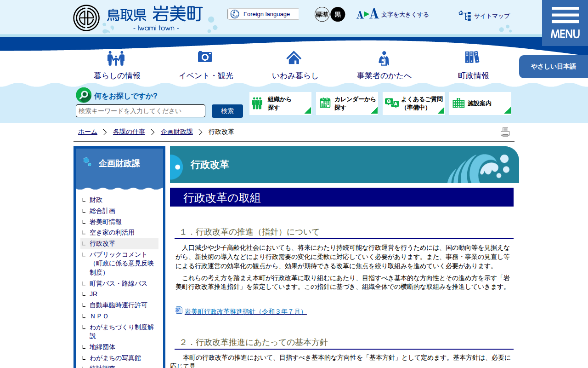
Task: Select パブリックコメント in sidebar
Action: pos(122,263)
